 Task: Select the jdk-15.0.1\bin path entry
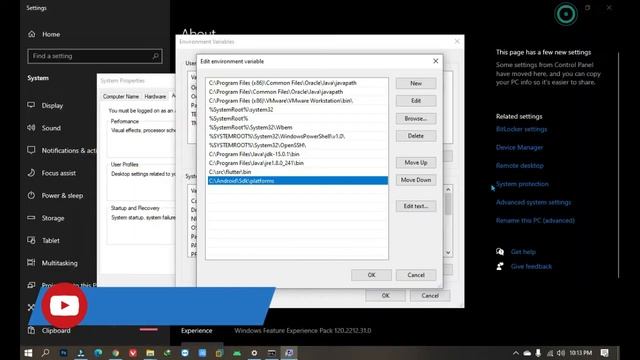[x=298, y=154]
